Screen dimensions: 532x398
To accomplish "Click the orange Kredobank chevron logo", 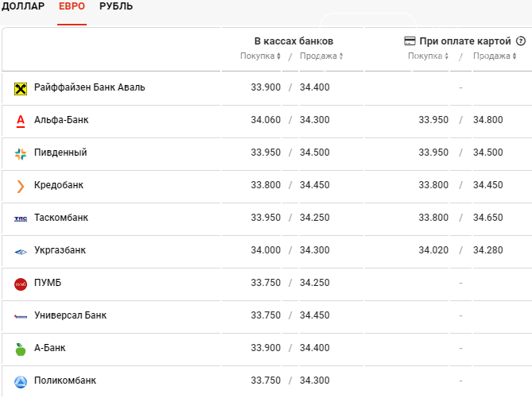I will click(x=21, y=187).
